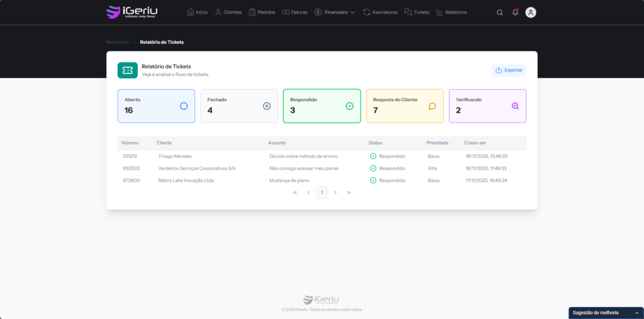The width and height of the screenshot is (644, 319).
Task: Click the Exportar button
Action: (509, 70)
